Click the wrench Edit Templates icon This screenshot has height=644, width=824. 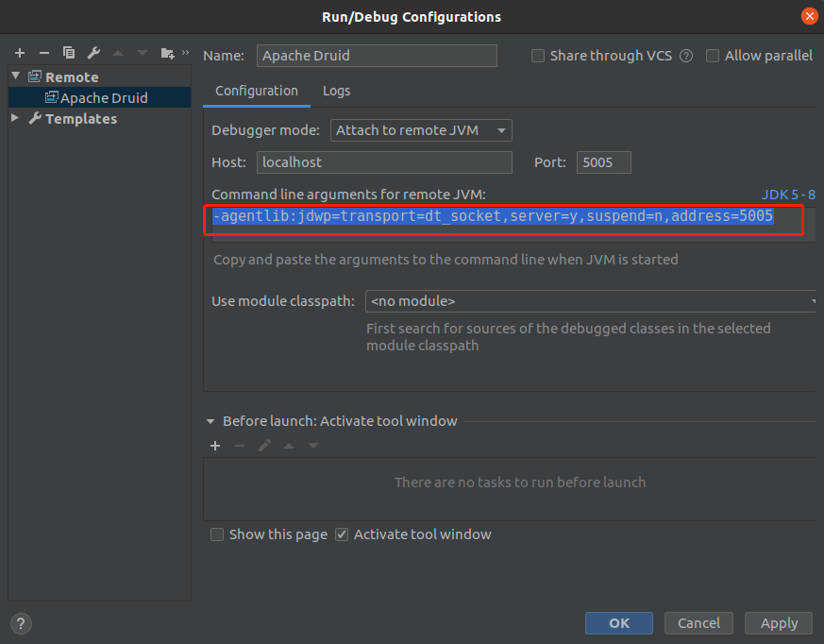coord(92,53)
